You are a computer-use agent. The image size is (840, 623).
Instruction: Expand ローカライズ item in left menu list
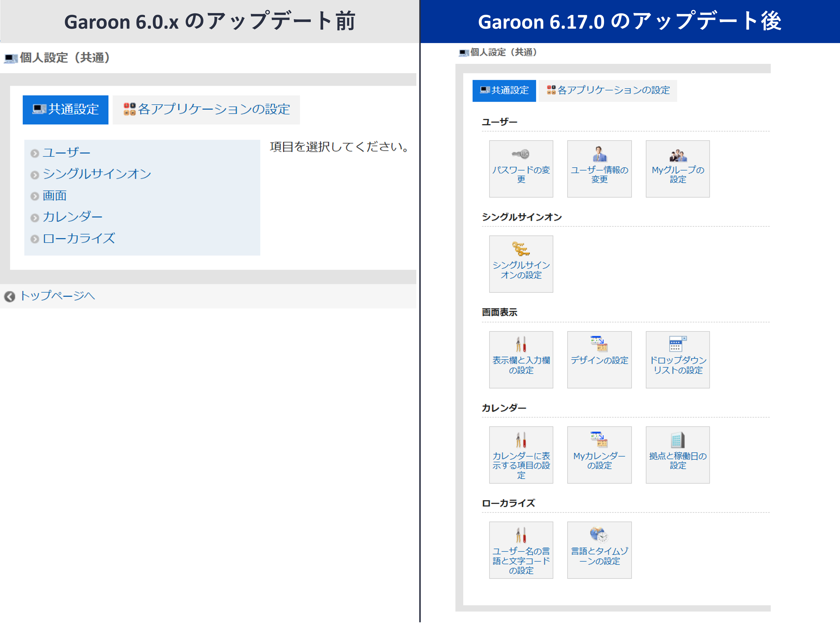tap(79, 238)
